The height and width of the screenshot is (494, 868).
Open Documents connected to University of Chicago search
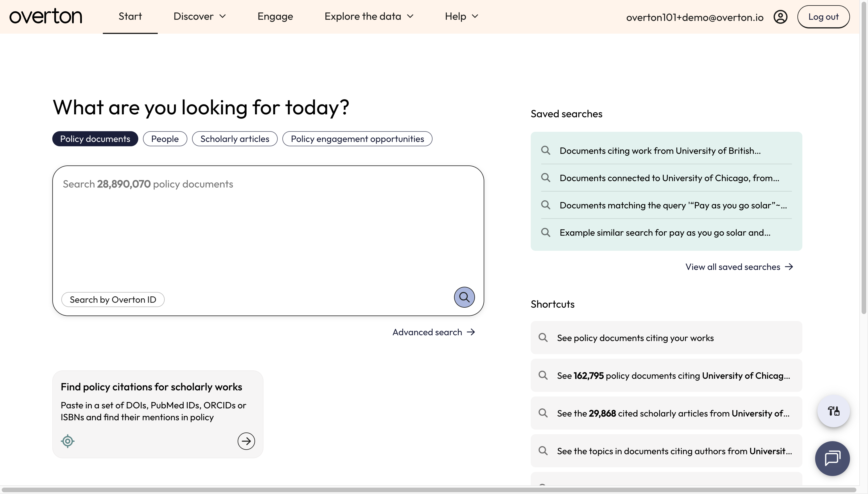point(666,178)
